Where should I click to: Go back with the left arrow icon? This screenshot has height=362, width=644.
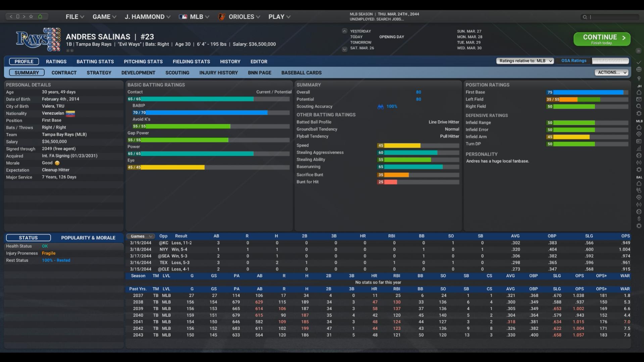(11, 16)
